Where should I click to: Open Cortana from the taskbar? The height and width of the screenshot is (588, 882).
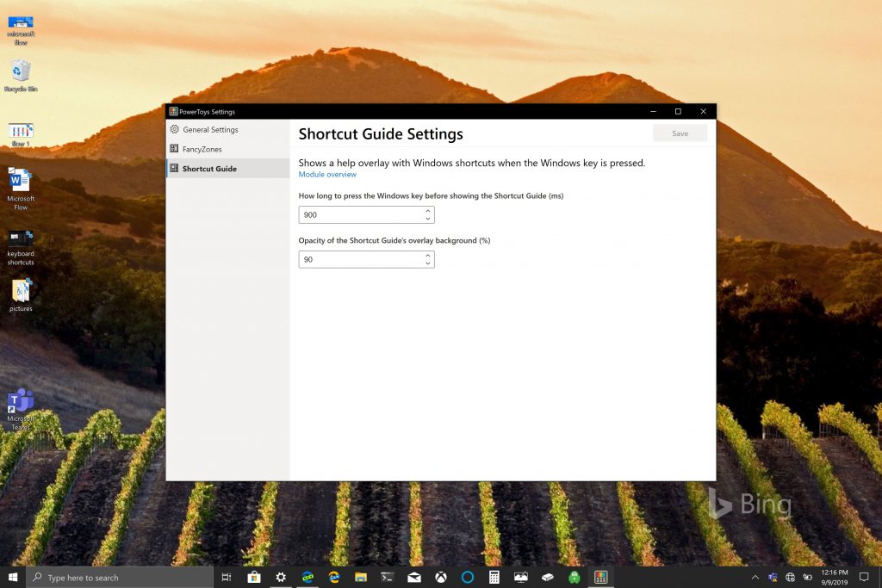click(x=466, y=577)
